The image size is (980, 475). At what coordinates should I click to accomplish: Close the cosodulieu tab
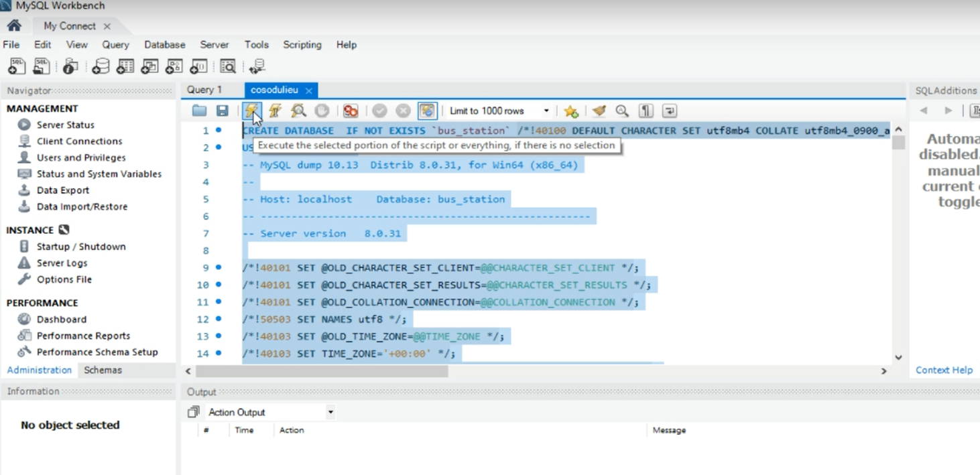(x=309, y=90)
